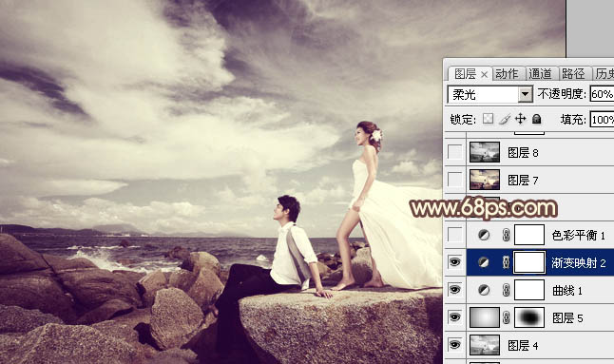Click the 填充 100% input field
This screenshot has width=614, height=364.
[602, 120]
